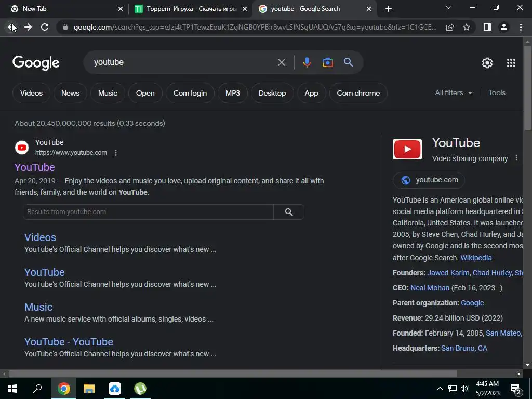This screenshot has height=399, width=532.
Task: Select the App chip
Action: point(312,93)
